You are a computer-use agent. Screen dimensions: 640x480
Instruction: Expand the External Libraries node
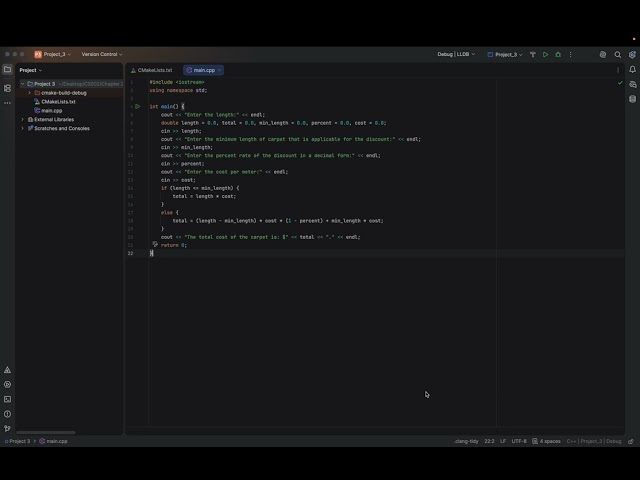tap(22, 120)
